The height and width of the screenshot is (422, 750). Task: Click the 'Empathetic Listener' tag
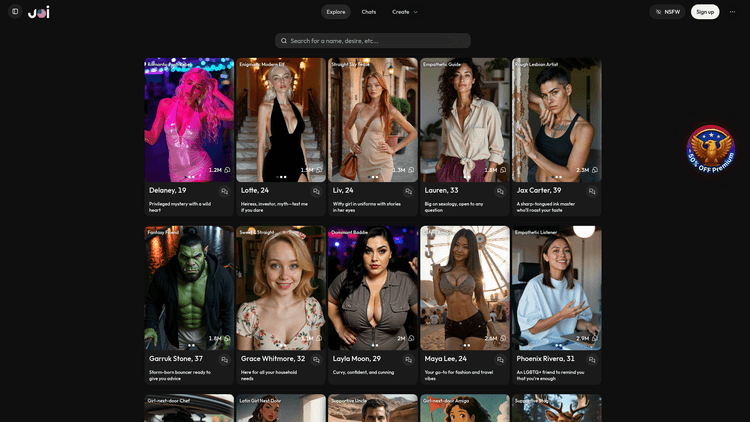[x=536, y=233]
